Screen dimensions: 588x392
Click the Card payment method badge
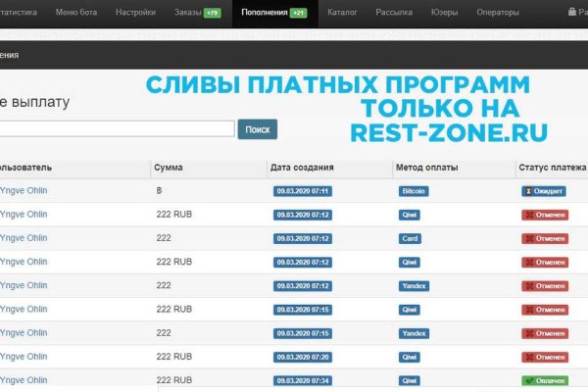coord(410,238)
